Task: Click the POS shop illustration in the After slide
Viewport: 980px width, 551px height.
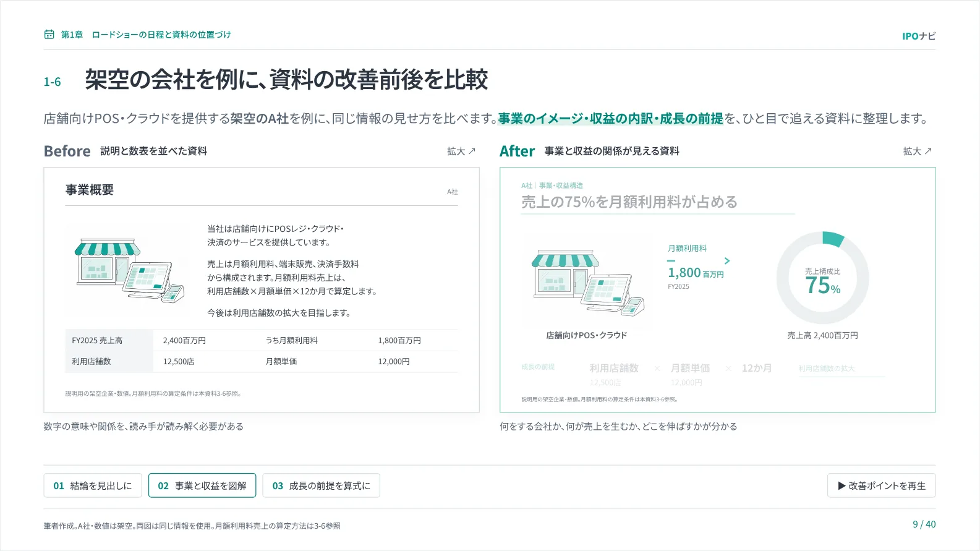Action: (x=587, y=283)
